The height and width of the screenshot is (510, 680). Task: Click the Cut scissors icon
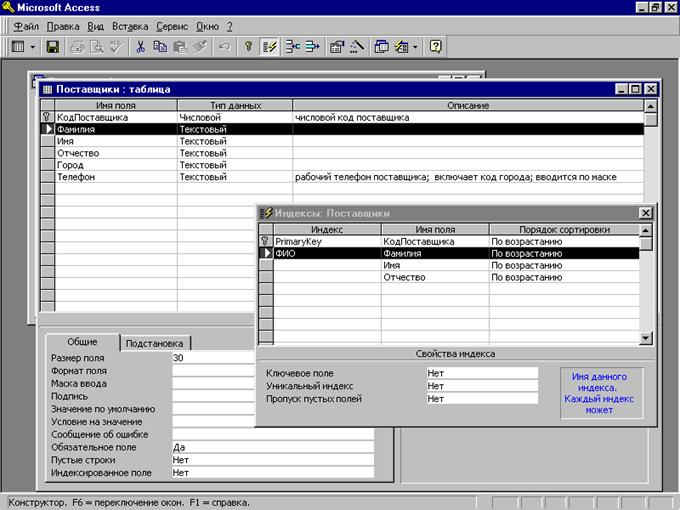tap(140, 46)
